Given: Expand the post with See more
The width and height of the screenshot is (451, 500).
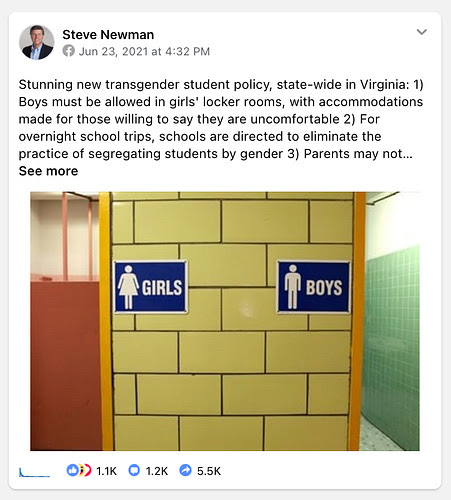Looking at the screenshot, I should (48, 171).
